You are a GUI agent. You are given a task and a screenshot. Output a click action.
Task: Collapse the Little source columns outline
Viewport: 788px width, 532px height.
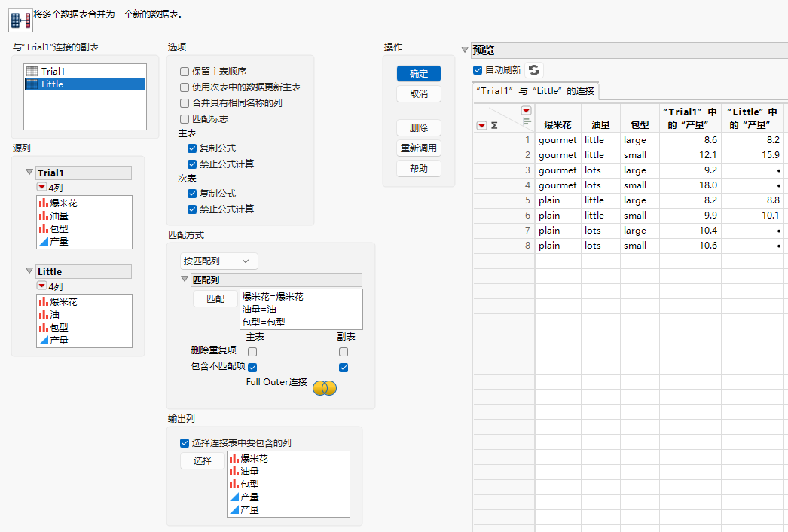click(x=29, y=271)
